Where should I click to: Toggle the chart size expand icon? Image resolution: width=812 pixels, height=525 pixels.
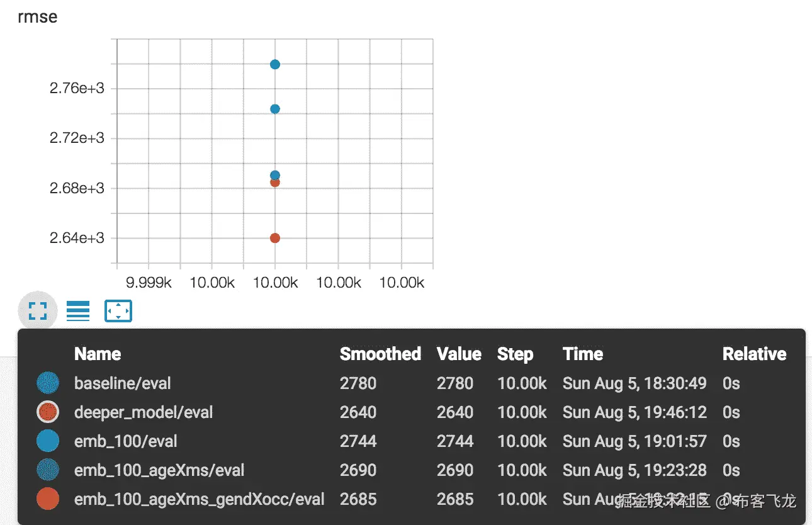coord(38,310)
